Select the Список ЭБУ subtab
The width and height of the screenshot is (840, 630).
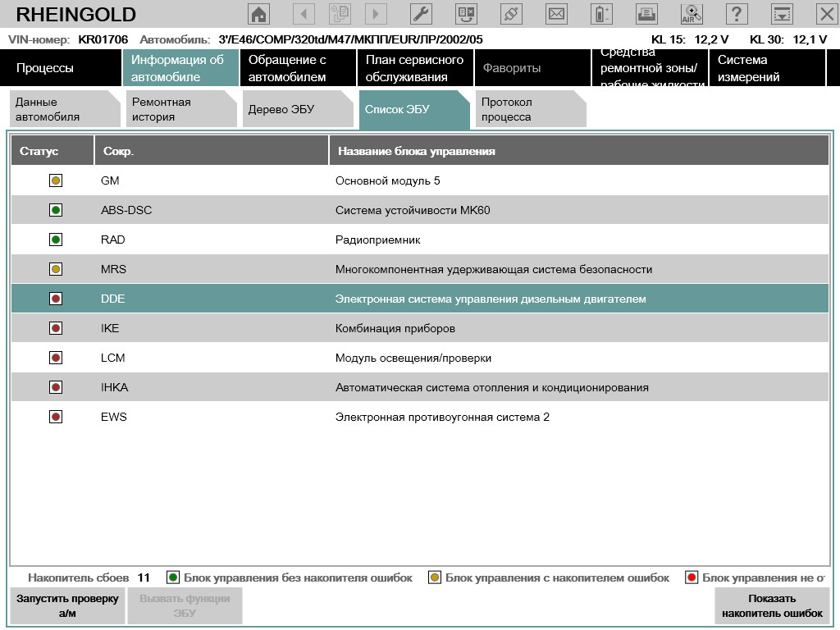(414, 109)
